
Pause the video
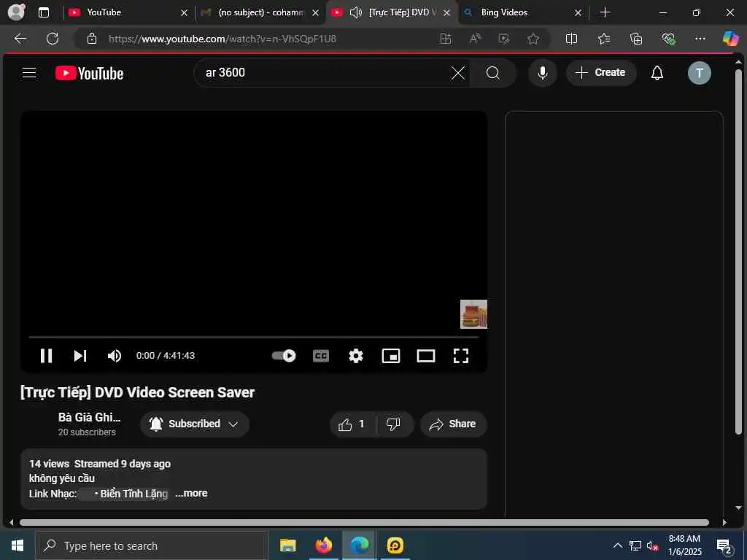pos(46,356)
